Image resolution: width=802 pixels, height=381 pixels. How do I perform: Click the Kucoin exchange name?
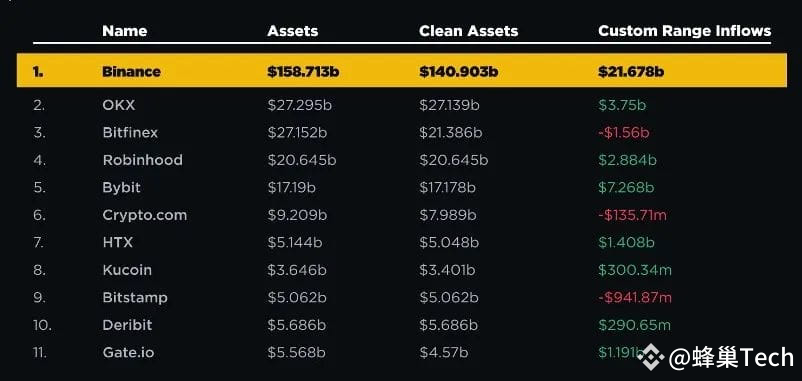[x=127, y=270]
